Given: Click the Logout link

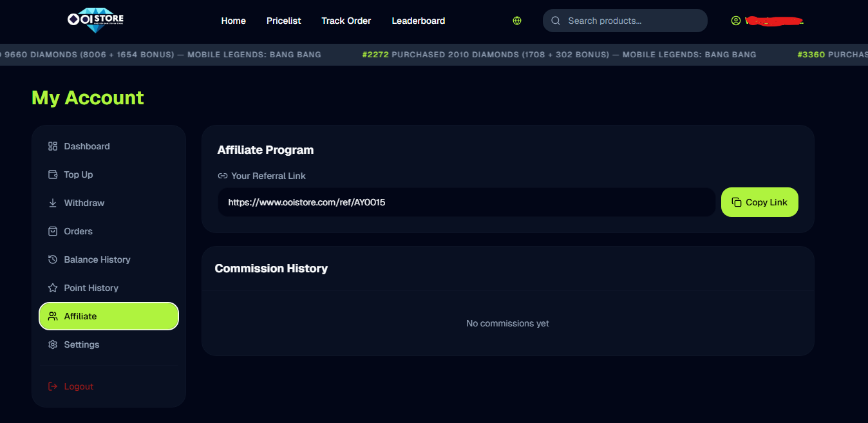Looking at the screenshot, I should click(79, 386).
